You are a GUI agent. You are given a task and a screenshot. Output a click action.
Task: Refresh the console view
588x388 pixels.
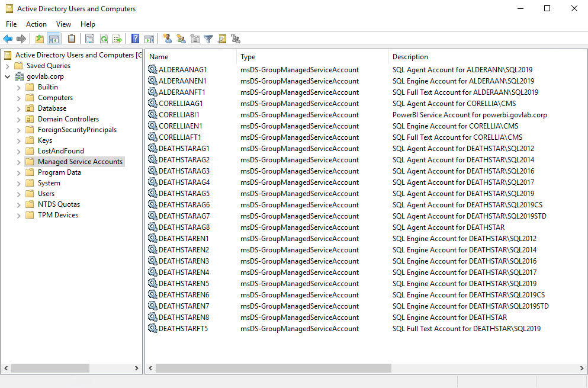pos(103,39)
